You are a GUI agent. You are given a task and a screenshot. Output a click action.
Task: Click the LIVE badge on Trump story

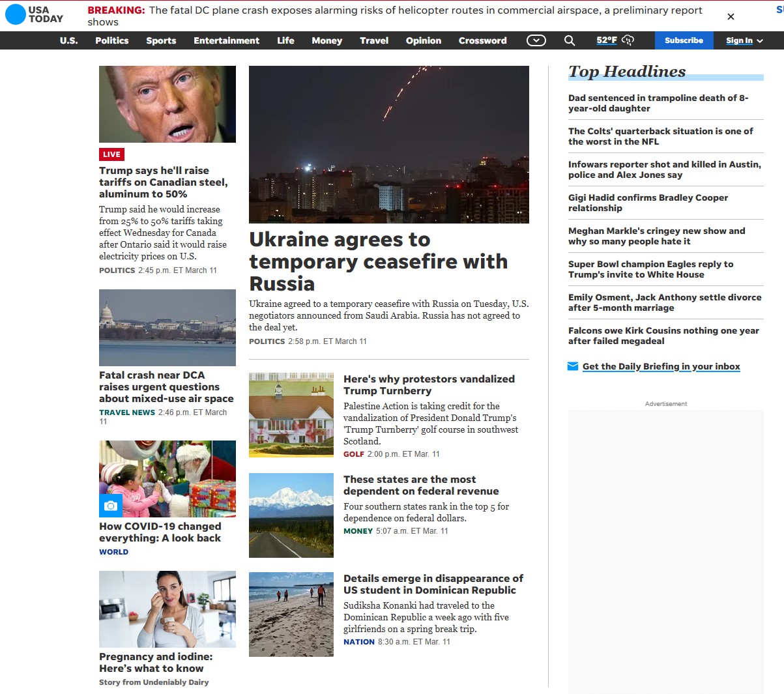111,154
